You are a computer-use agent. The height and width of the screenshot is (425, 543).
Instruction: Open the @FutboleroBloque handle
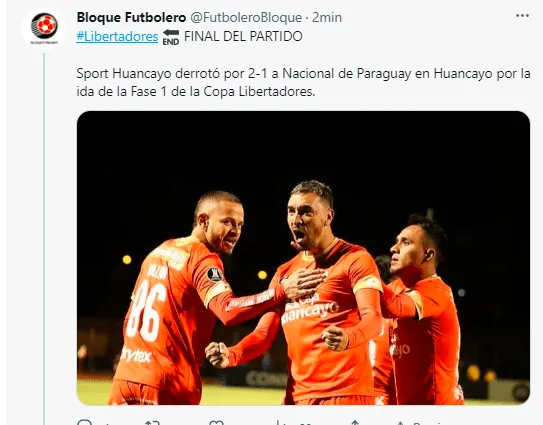(x=246, y=17)
